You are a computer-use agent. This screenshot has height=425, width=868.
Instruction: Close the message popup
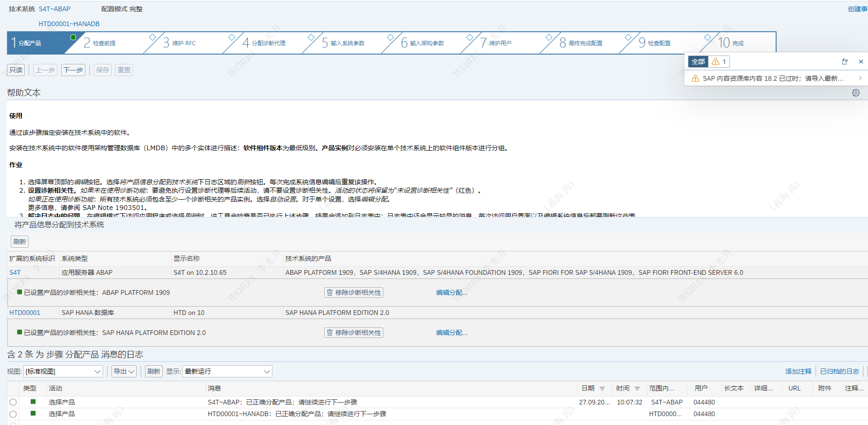pyautogui.click(x=861, y=62)
